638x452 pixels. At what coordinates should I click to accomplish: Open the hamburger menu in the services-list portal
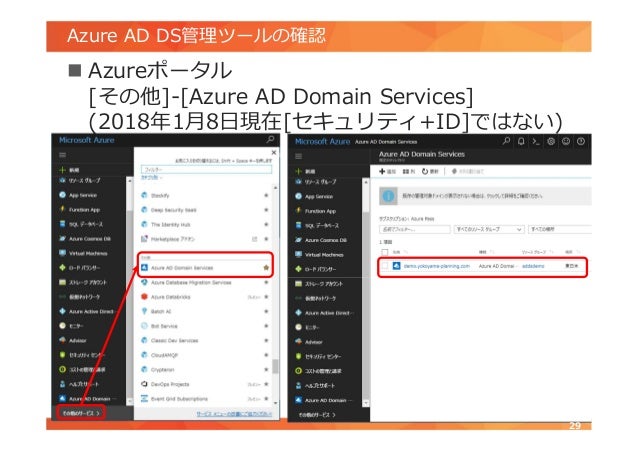62,155
